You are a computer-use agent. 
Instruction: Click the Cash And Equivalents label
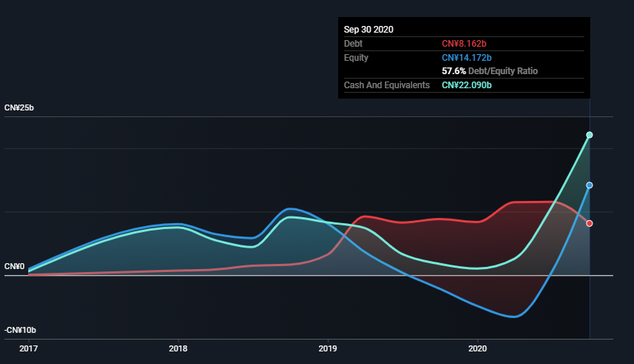tap(386, 85)
